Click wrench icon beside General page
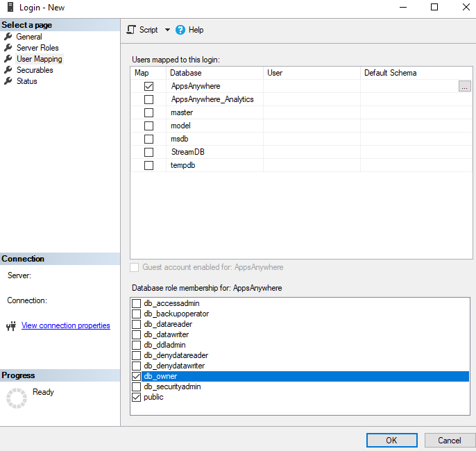 click(8, 37)
